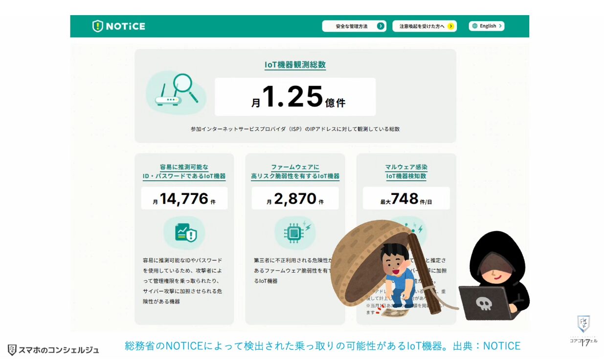Click the document with shield icon

(184, 233)
